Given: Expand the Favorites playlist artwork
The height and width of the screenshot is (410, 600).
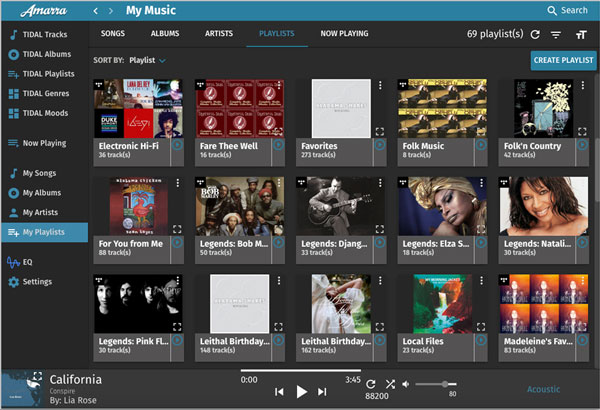Looking at the screenshot, I should pos(380,132).
